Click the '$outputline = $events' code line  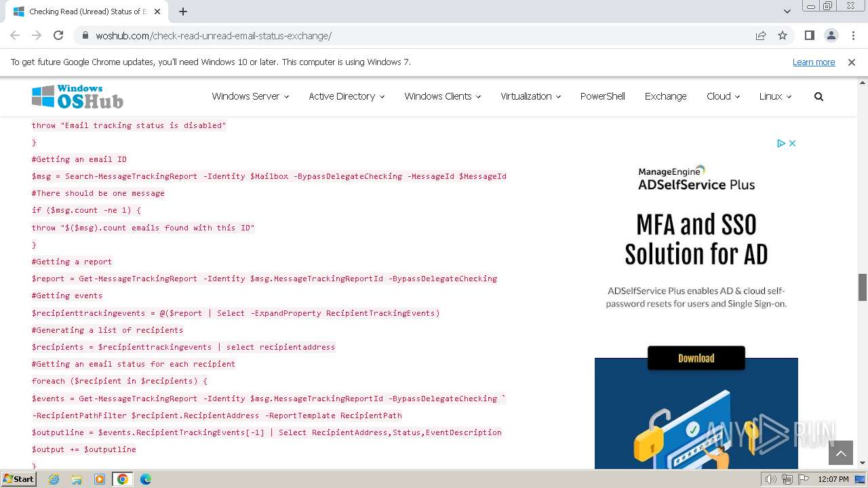coord(267,432)
